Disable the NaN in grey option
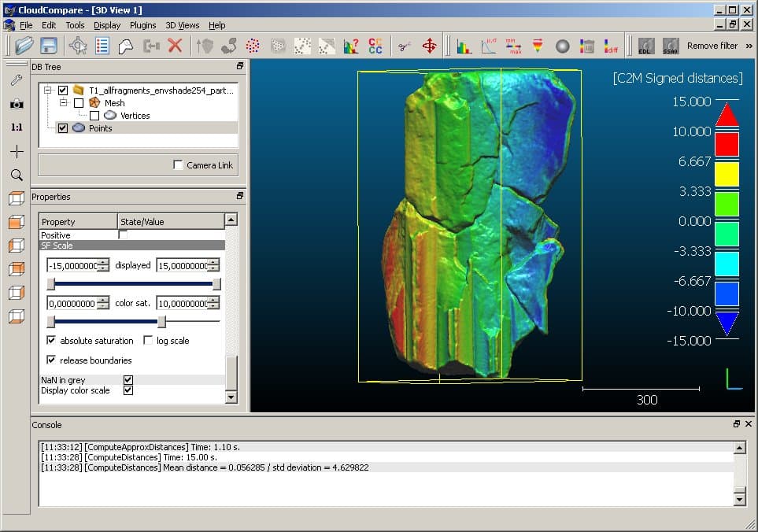 (127, 380)
